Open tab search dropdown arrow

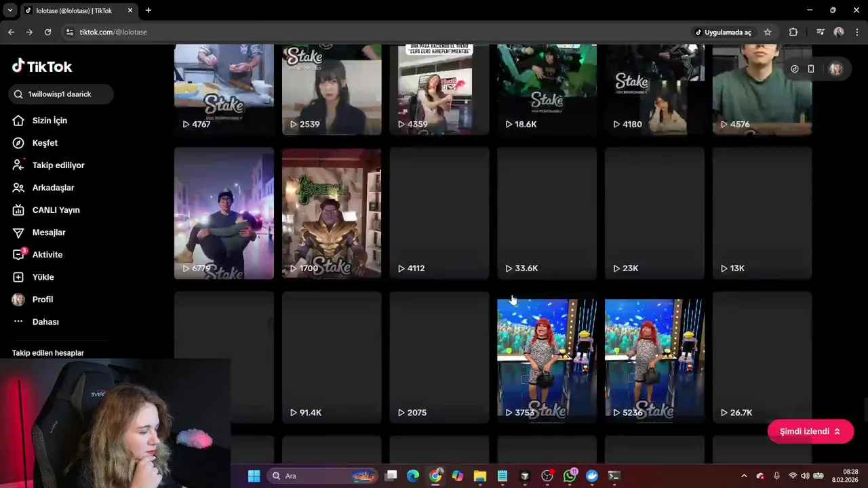point(9,10)
